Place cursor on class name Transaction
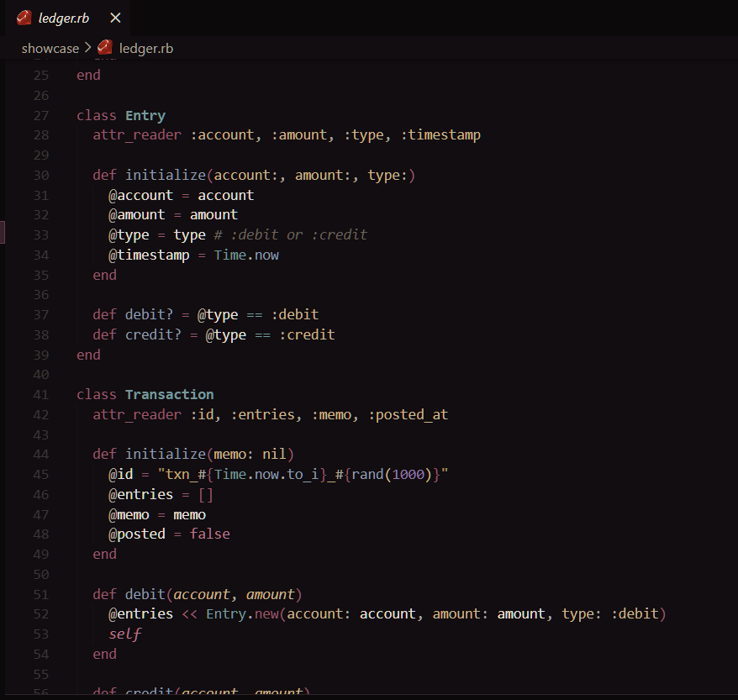This screenshot has height=700, width=738. (170, 395)
